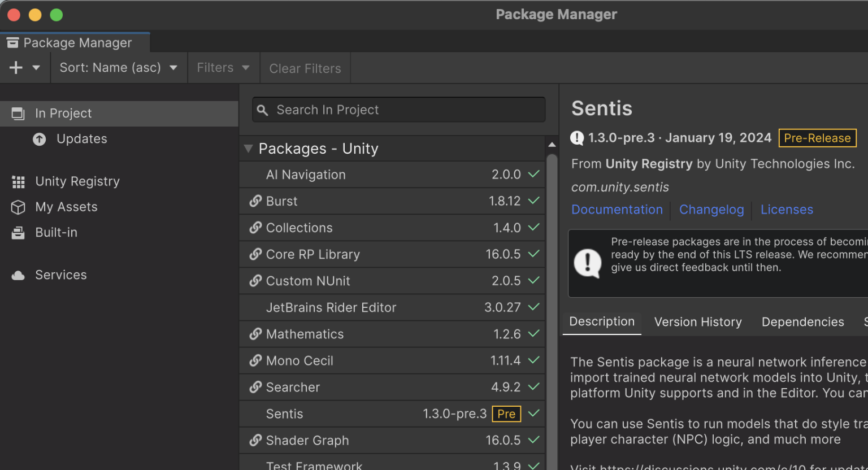Switch to the Version History tab
The width and height of the screenshot is (868, 470).
click(697, 321)
